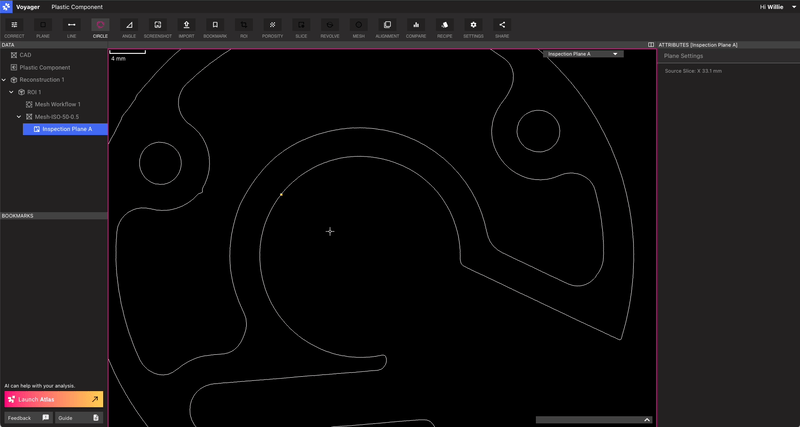Screen dimensions: 800x427
Task: Select Mesh-ISO-50-0.5 item
Action: coord(57,117)
